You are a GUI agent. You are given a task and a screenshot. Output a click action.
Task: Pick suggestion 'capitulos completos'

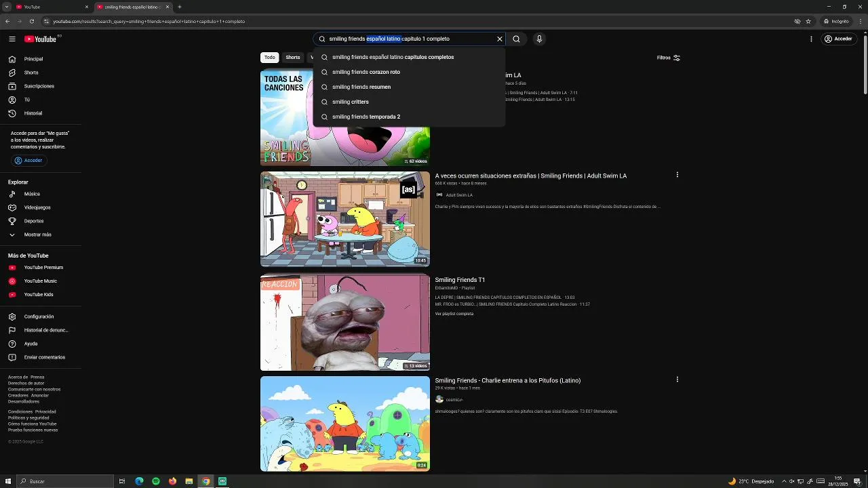(x=409, y=57)
